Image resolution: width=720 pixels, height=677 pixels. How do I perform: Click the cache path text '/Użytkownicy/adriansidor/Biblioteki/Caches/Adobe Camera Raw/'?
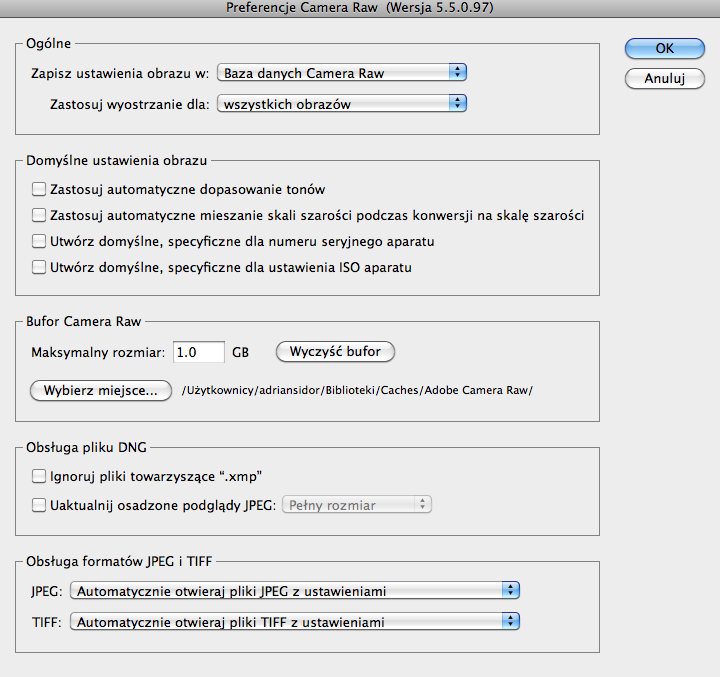point(357,390)
